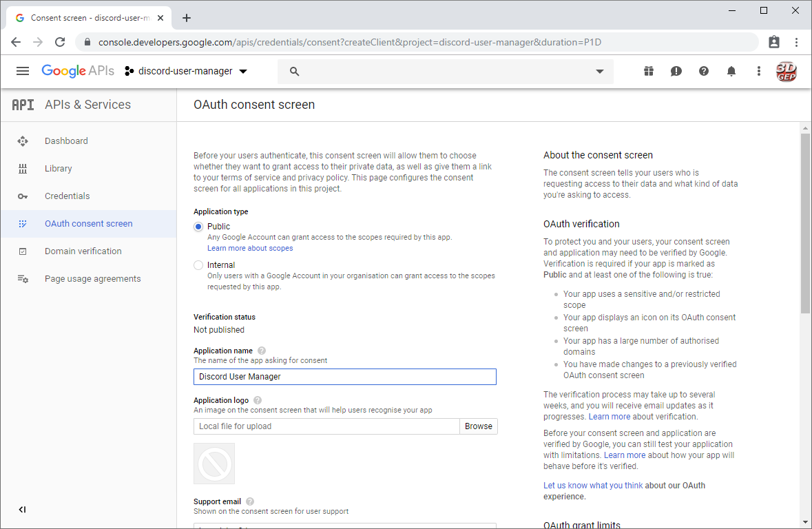Viewport: 812px width, 529px height.
Task: Expand the search bar dropdown arrow
Action: [x=600, y=72]
